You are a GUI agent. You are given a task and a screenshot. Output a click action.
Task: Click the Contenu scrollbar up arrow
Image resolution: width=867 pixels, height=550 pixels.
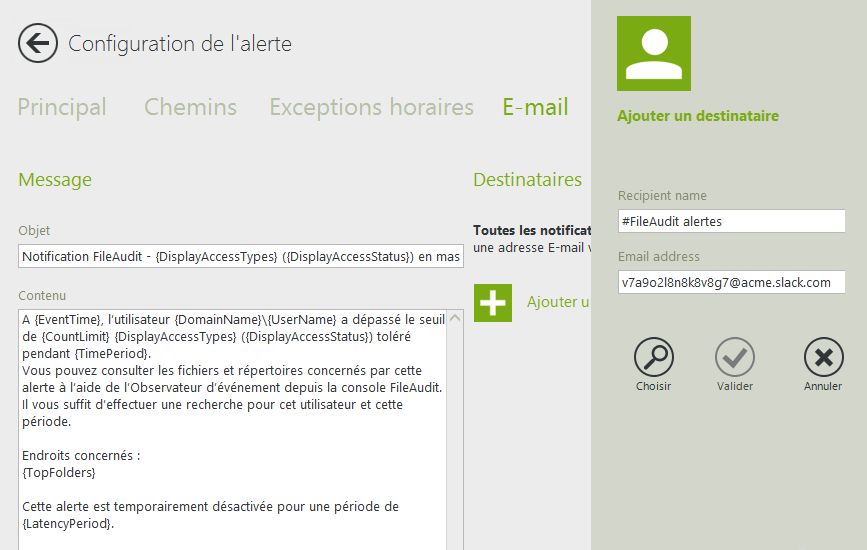click(x=455, y=319)
